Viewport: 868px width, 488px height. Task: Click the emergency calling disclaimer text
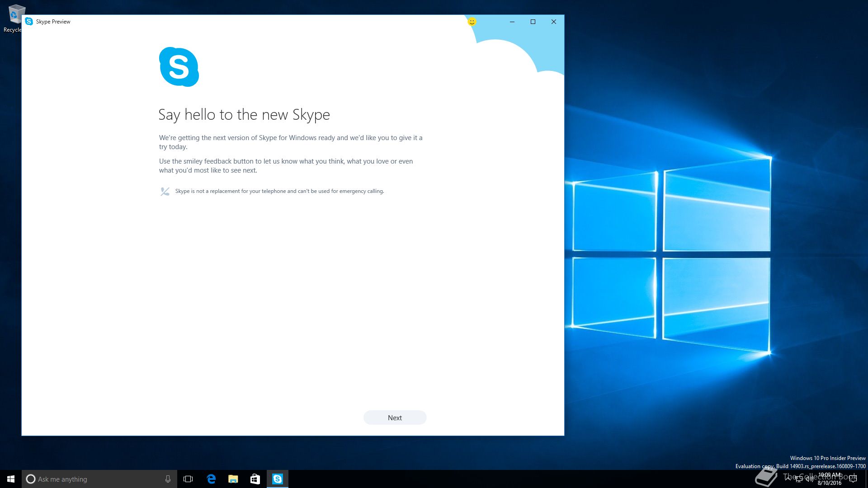point(279,191)
